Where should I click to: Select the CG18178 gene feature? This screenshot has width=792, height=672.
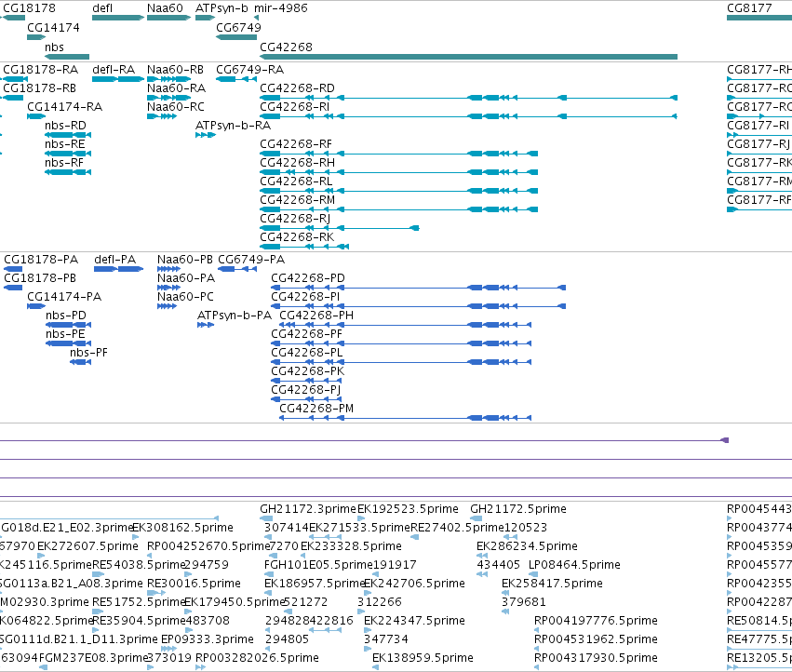[14, 18]
